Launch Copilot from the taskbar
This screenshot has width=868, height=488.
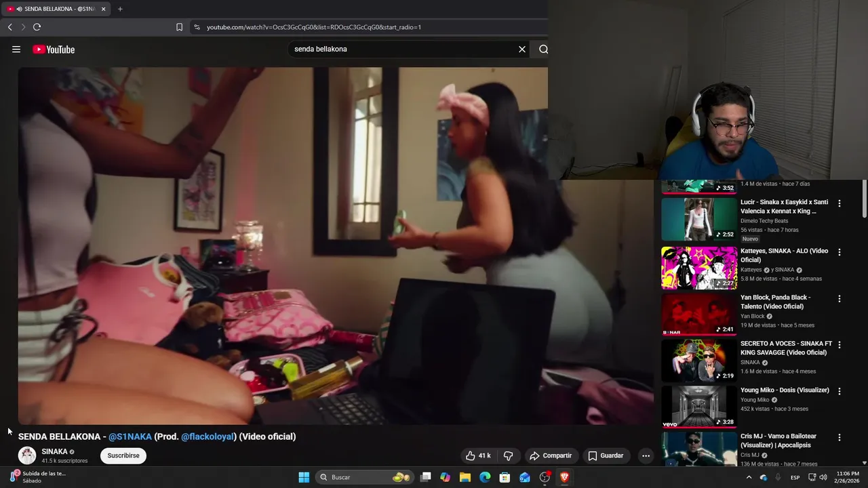click(x=445, y=477)
